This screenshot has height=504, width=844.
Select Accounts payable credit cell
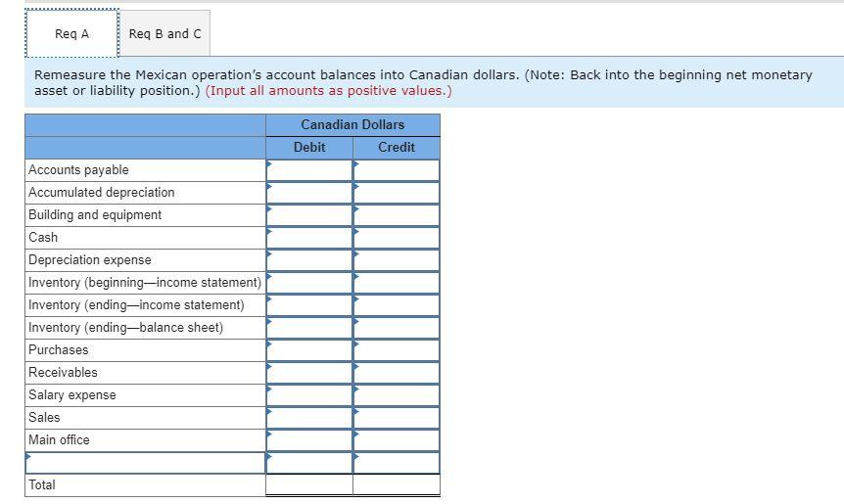(397, 170)
